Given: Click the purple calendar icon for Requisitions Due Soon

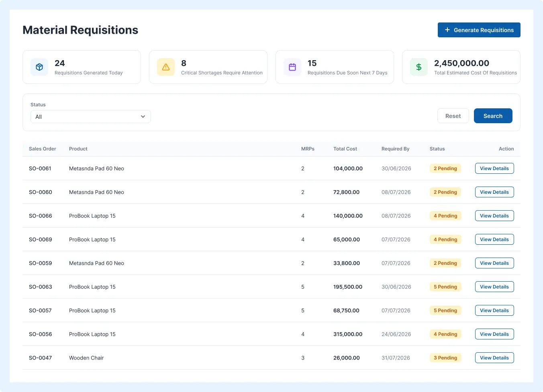Looking at the screenshot, I should coord(292,67).
